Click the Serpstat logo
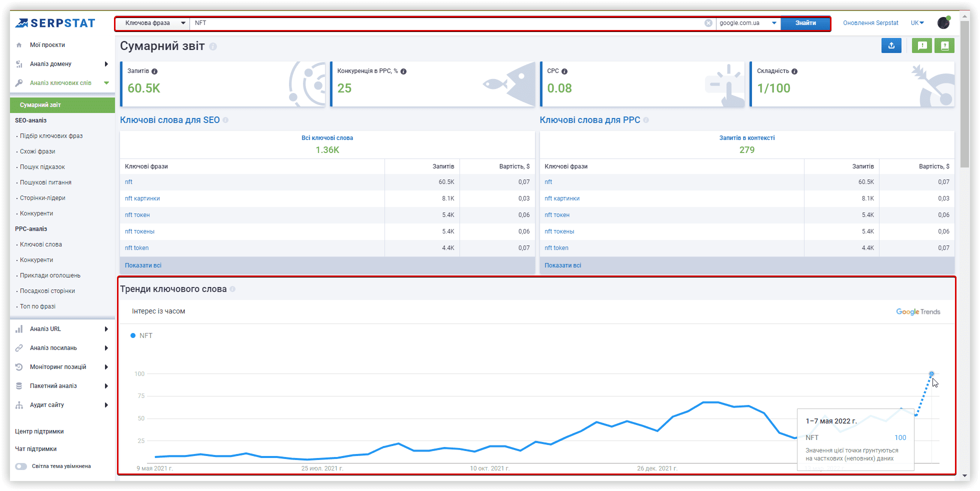This screenshot has height=491, width=980. point(55,23)
